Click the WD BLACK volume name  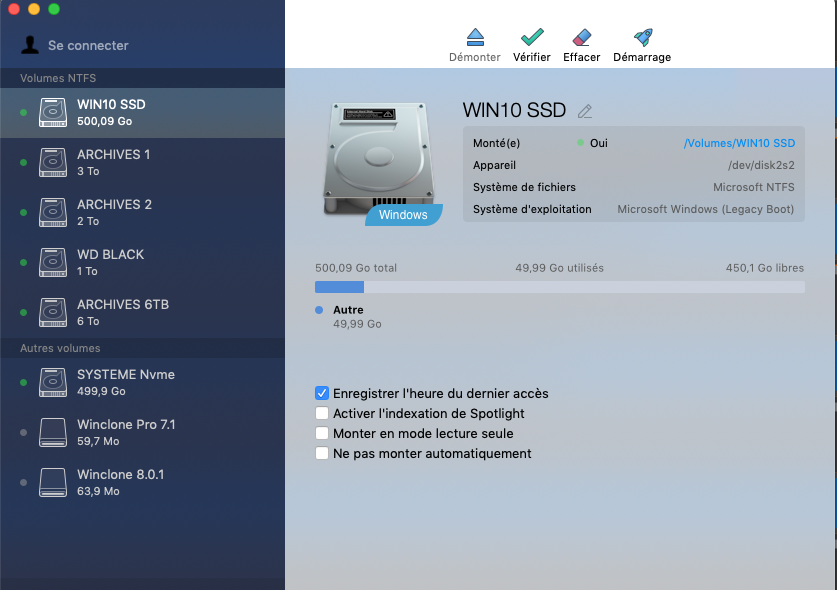pyautogui.click(x=110, y=255)
